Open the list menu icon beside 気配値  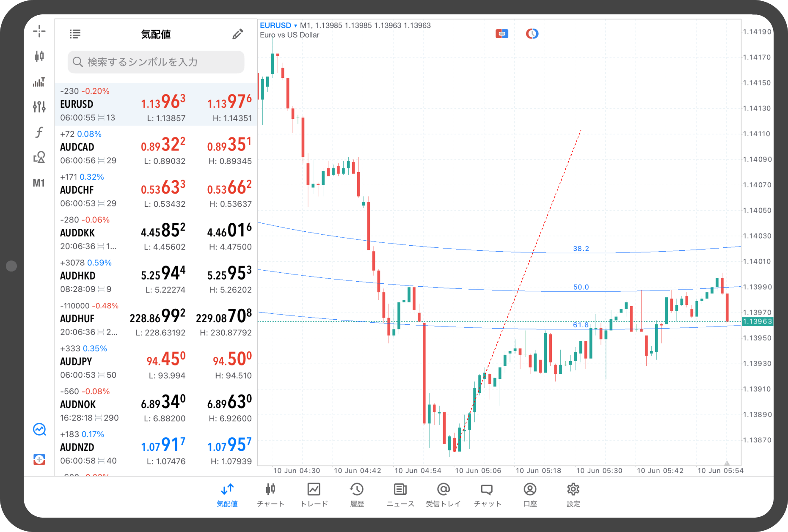75,34
